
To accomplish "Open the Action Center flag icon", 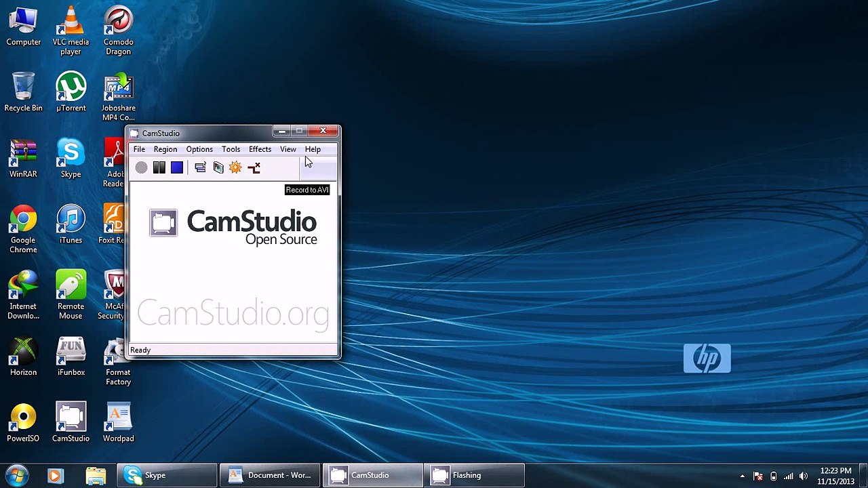I will (758, 476).
